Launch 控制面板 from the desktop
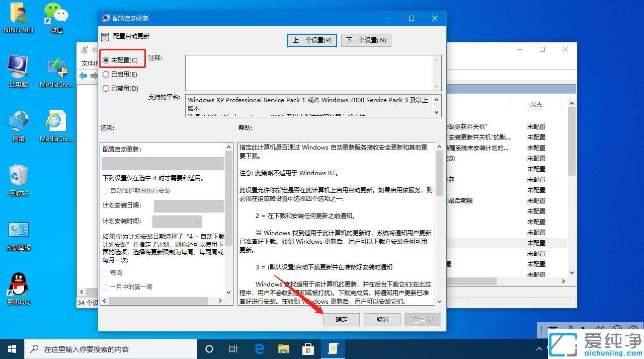The height and width of the screenshot is (359, 644). 18,232
